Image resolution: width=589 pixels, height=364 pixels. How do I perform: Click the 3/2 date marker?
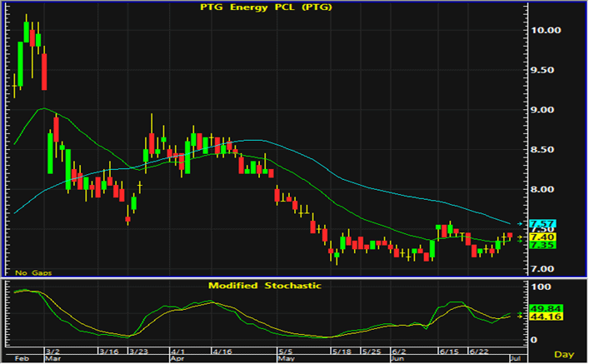pyautogui.click(x=52, y=352)
